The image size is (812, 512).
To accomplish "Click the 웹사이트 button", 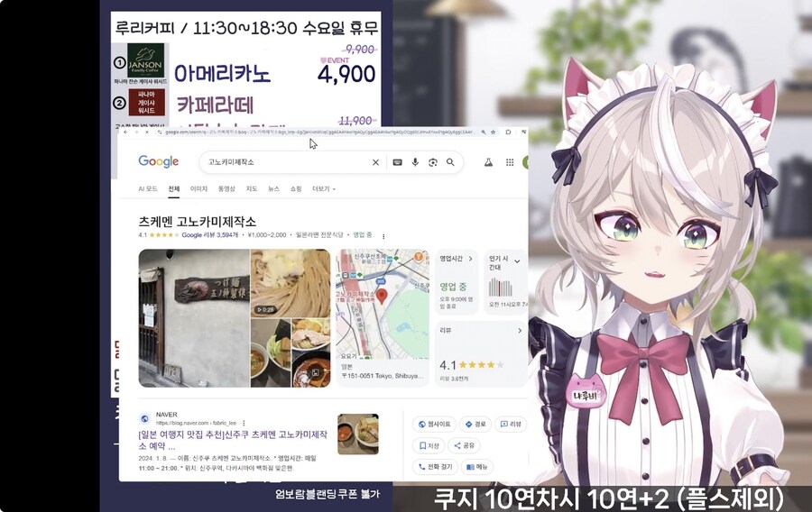I will tap(435, 424).
